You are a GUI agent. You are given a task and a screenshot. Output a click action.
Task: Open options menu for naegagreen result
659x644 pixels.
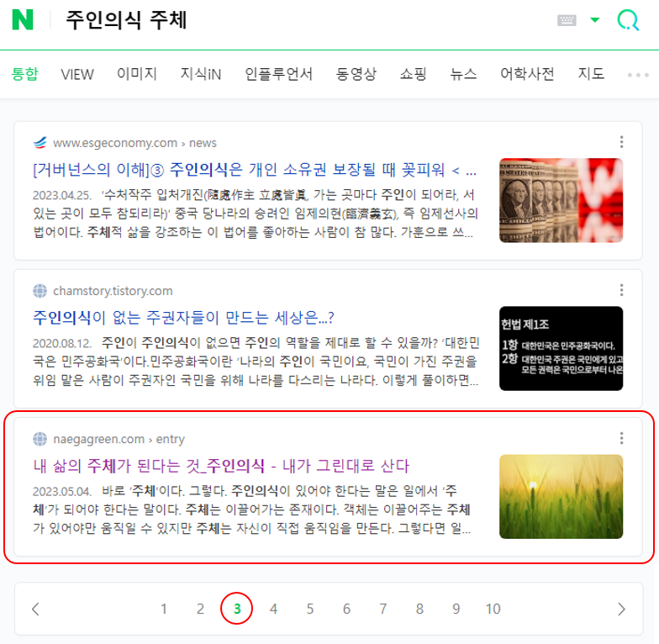(622, 438)
